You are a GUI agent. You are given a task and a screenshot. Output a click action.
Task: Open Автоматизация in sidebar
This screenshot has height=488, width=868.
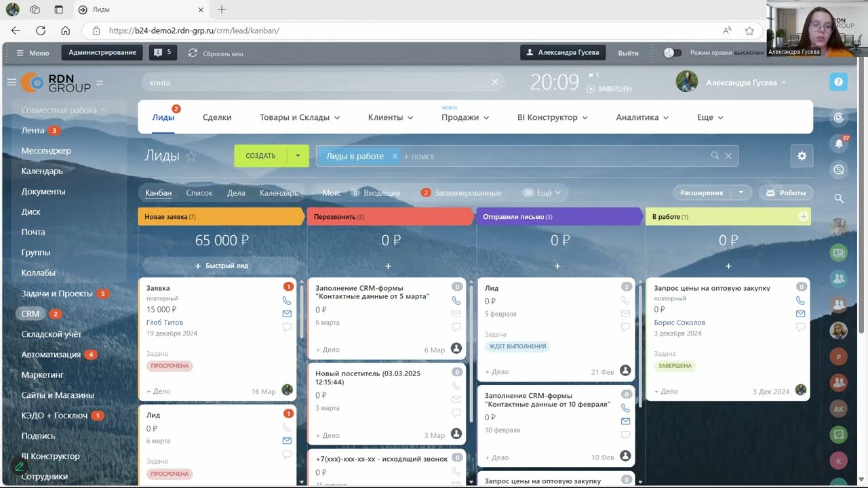pos(51,354)
